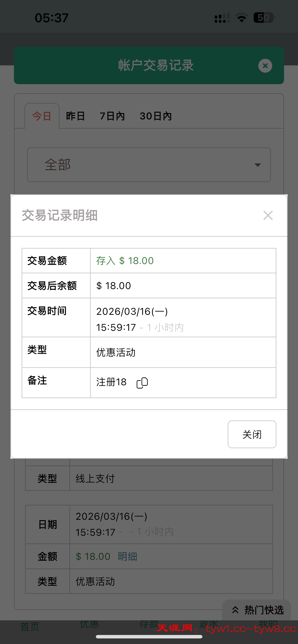Tap the battery indicator icon

pos(264,18)
